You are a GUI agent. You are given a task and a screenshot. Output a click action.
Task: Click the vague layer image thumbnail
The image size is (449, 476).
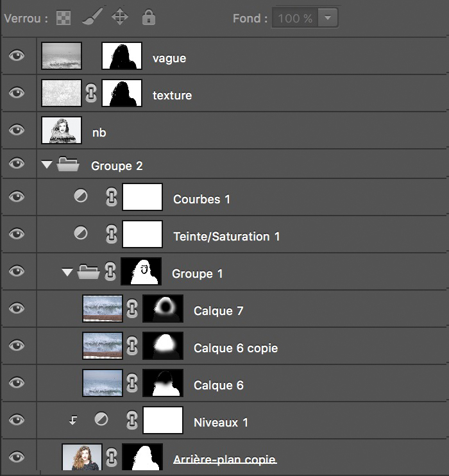coord(62,56)
